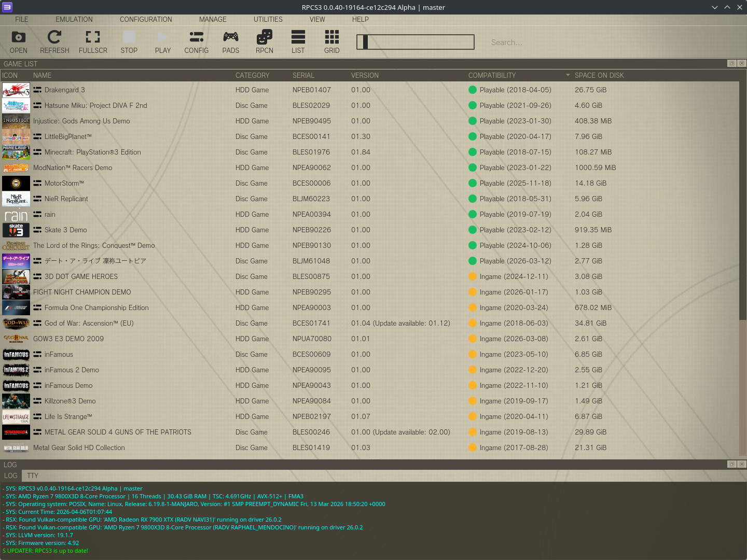Click serial BLJM61048
The image size is (747, 560).
click(x=311, y=261)
